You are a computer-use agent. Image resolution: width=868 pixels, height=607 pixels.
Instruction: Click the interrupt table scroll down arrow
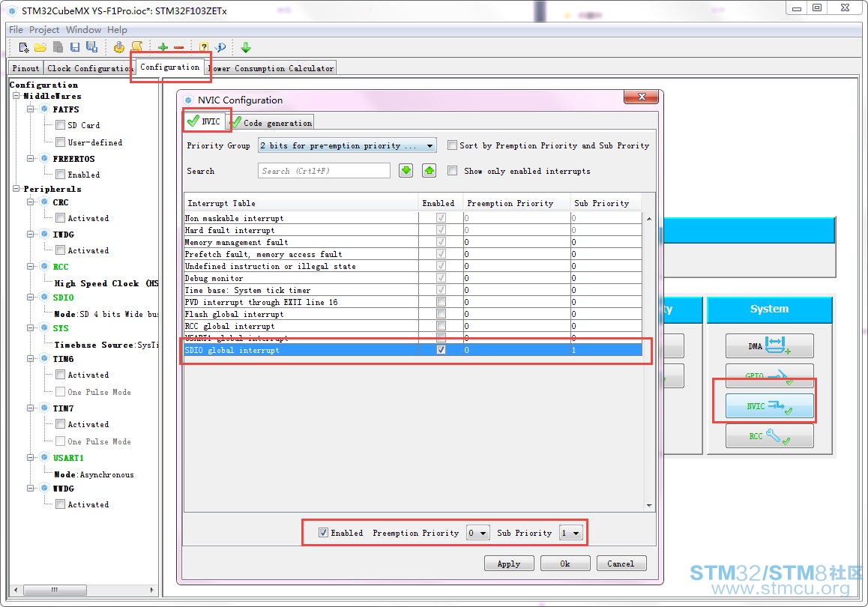(x=649, y=504)
